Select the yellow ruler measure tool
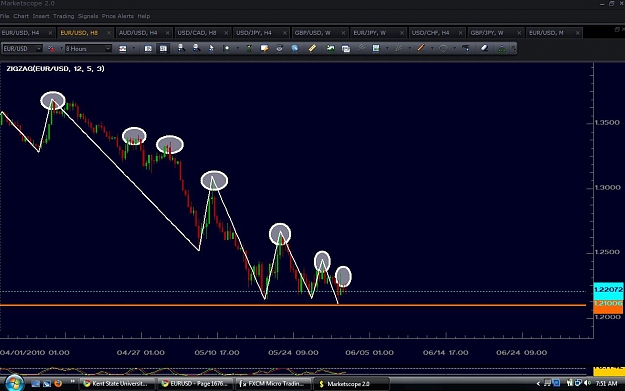Screen dimensions: 625x391 pyautogui.click(x=312, y=48)
